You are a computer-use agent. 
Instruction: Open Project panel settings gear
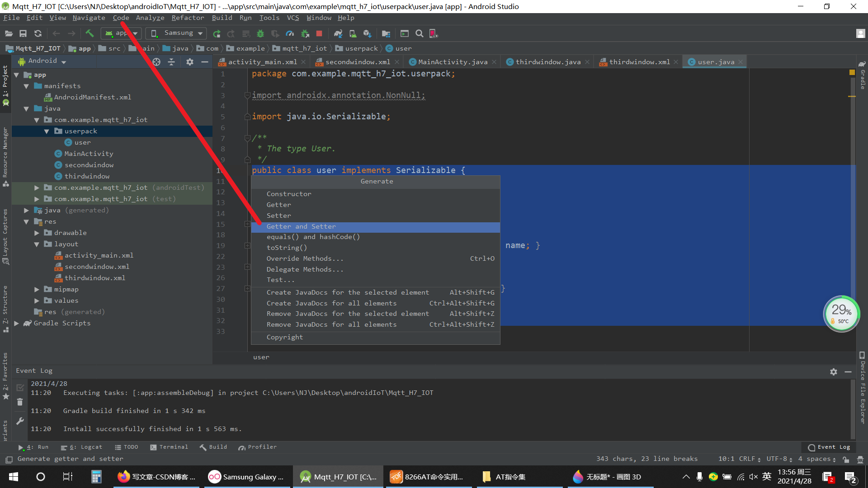[x=190, y=62]
